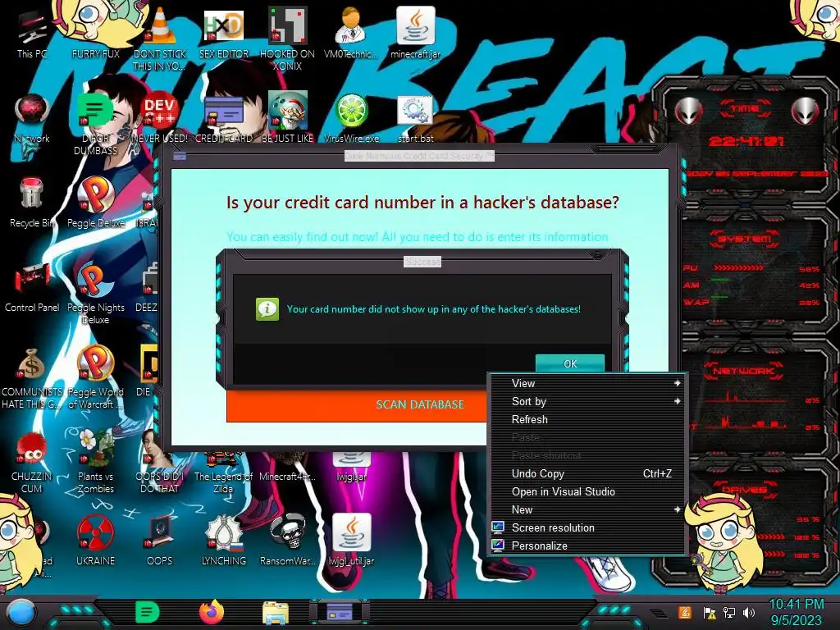The image size is (840, 630).
Task: Click the 22:41 clock readout in the gadget
Action: point(746,141)
